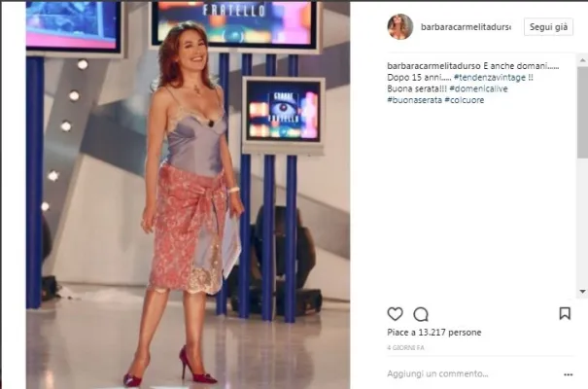The width and height of the screenshot is (588, 389).
Task: Open the barbaracarmelitadurso username in header
Action: (466, 27)
